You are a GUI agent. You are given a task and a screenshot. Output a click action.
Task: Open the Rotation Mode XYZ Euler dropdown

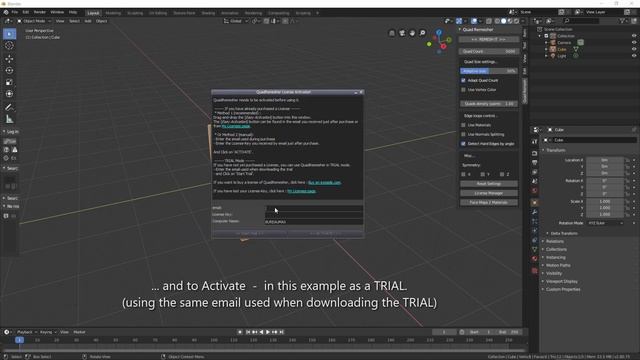point(605,223)
